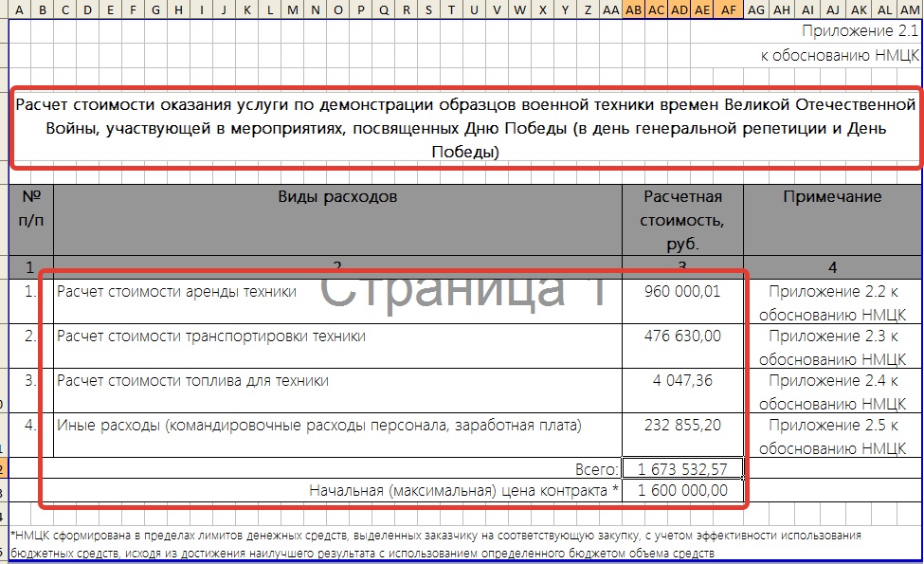Select column header A

tap(20, 9)
